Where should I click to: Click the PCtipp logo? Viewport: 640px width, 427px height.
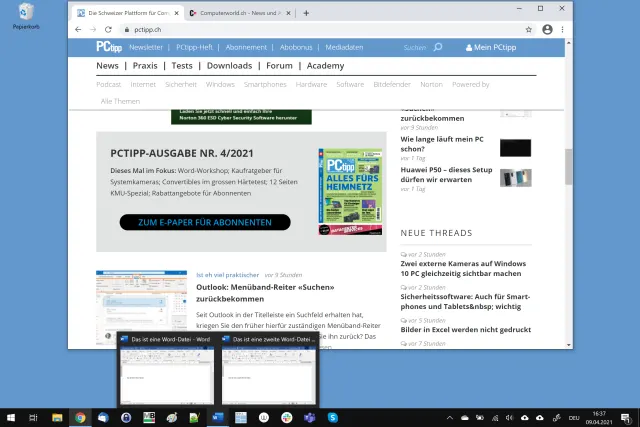click(x=109, y=47)
